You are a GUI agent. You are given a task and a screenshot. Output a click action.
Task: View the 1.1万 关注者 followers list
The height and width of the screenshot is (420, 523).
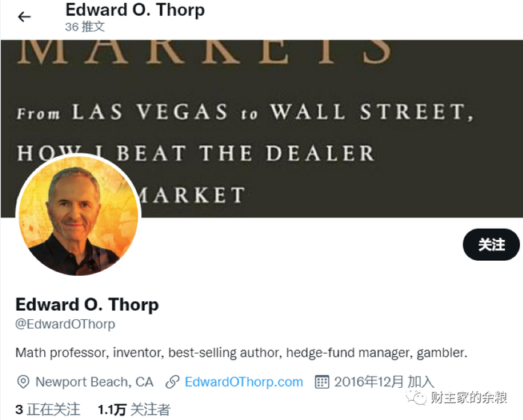coord(134,410)
